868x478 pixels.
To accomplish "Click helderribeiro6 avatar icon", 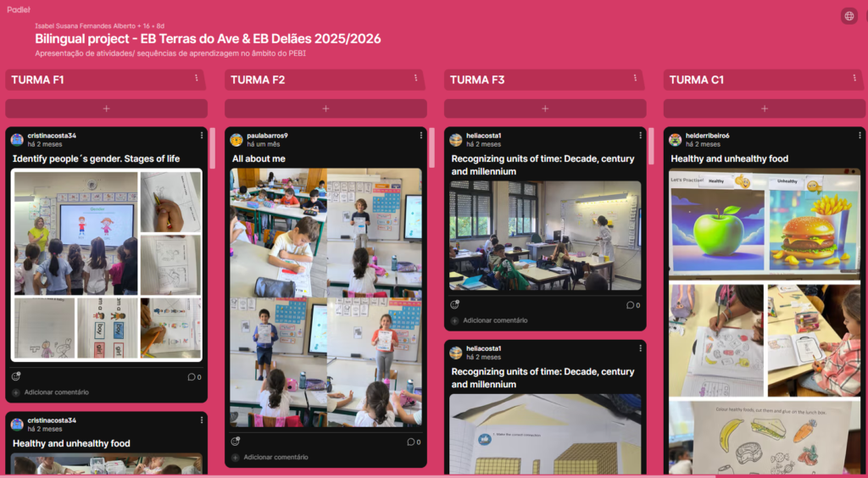I will point(675,140).
